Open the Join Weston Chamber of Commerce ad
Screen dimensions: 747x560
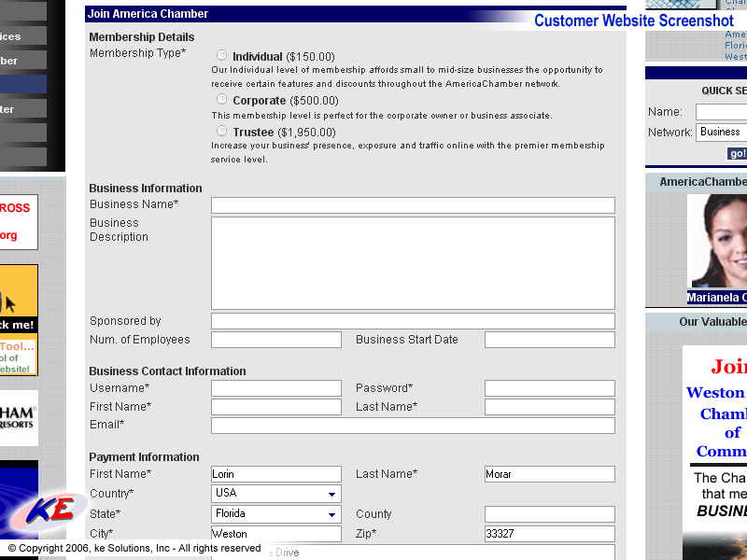714,453
